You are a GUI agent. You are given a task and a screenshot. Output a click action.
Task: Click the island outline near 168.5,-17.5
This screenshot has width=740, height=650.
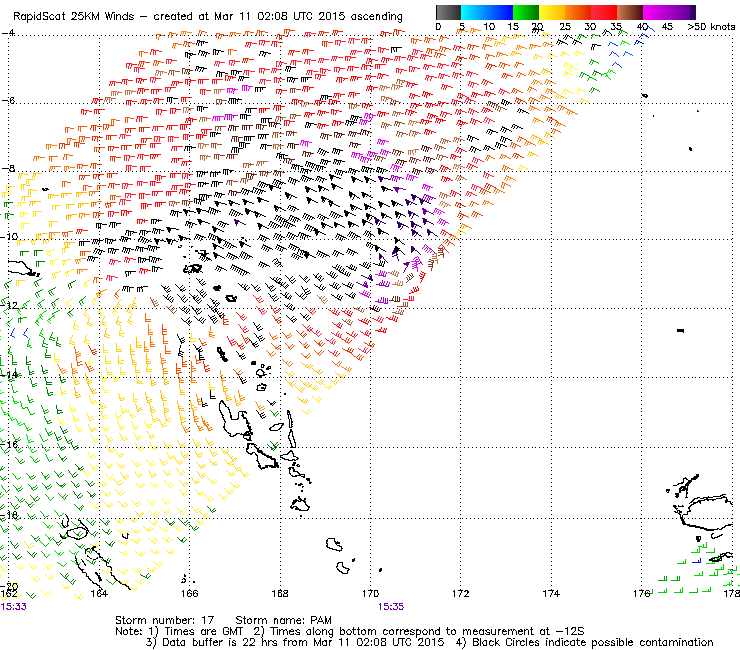[300, 504]
